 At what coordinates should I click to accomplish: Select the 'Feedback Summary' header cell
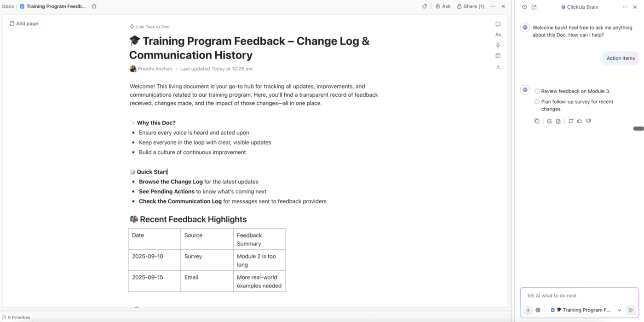259,239
